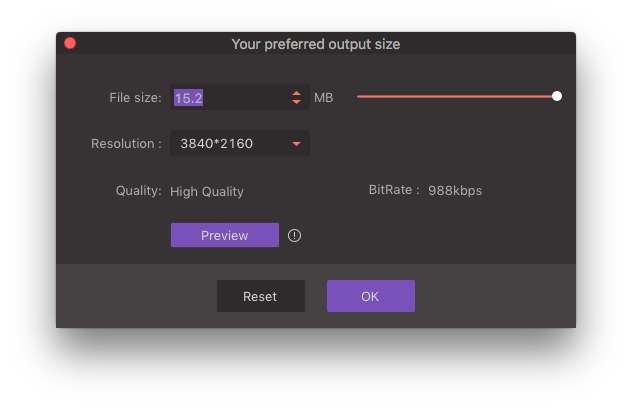The image size is (632, 408).
Task: Click the 'File size:' label
Action: point(135,98)
